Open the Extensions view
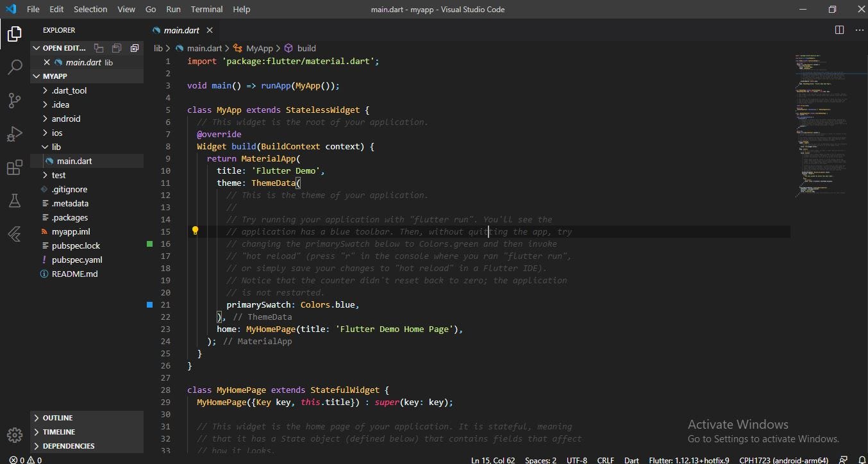The image size is (868, 464). click(14, 168)
